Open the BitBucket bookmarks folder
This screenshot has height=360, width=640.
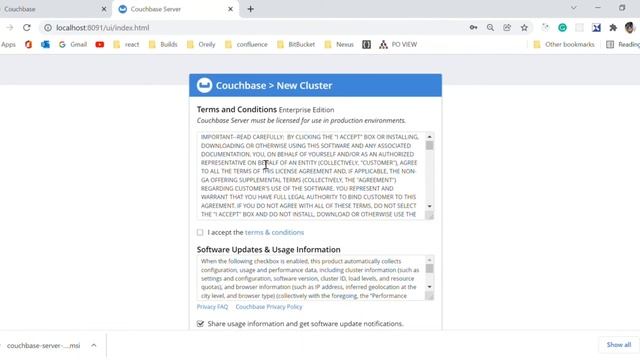296,44
